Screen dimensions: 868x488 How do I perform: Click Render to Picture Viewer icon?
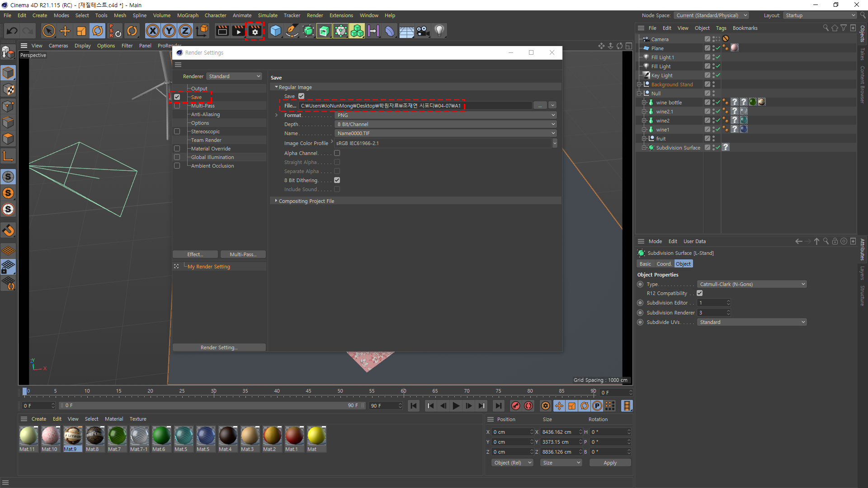tap(238, 31)
